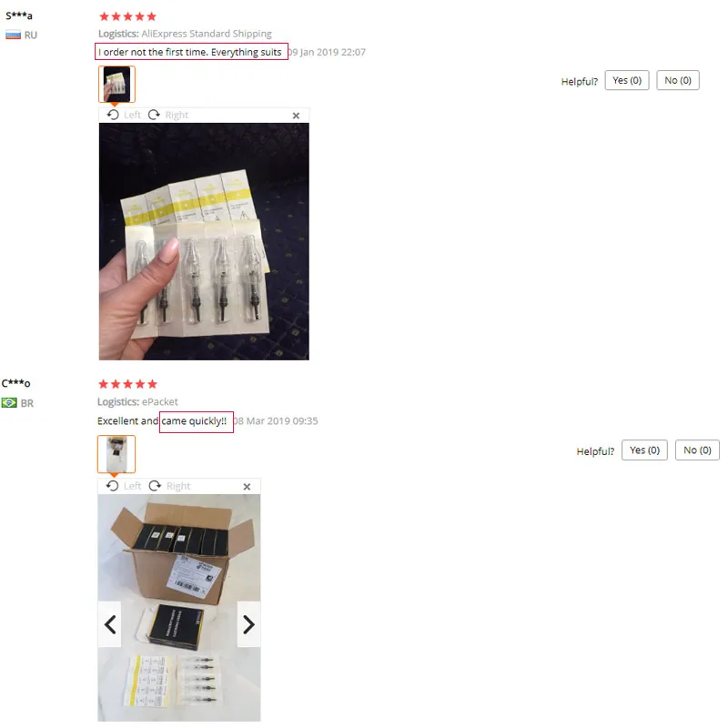Close the second review's enlarged photo
Viewport: 728px width, 728px height.
point(247,487)
